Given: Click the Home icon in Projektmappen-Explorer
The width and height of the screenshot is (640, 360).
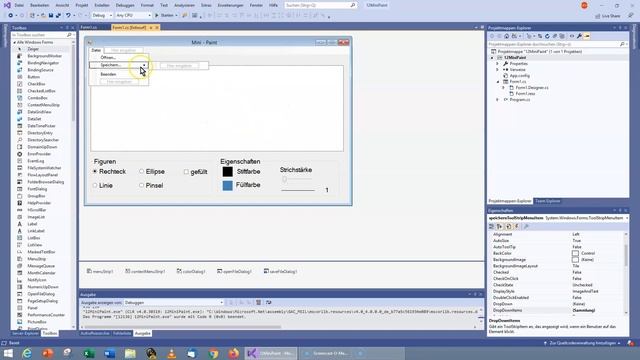Looking at the screenshot, I should click(507, 36).
